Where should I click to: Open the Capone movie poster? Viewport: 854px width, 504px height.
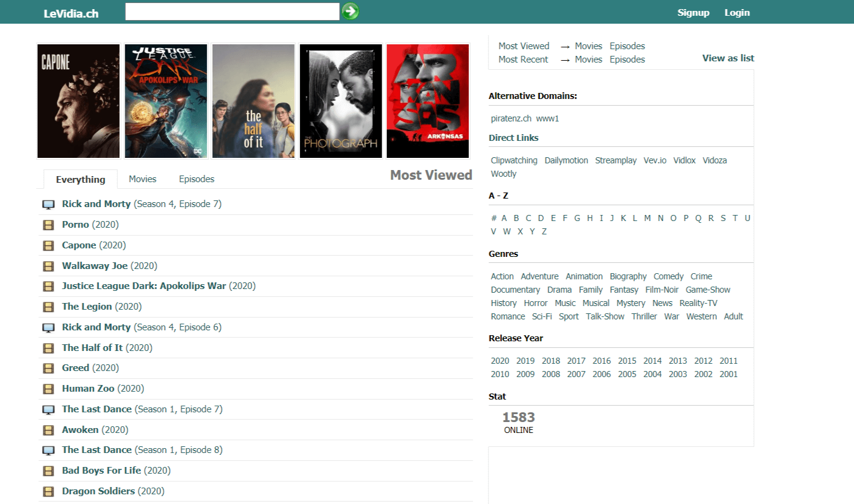point(79,101)
